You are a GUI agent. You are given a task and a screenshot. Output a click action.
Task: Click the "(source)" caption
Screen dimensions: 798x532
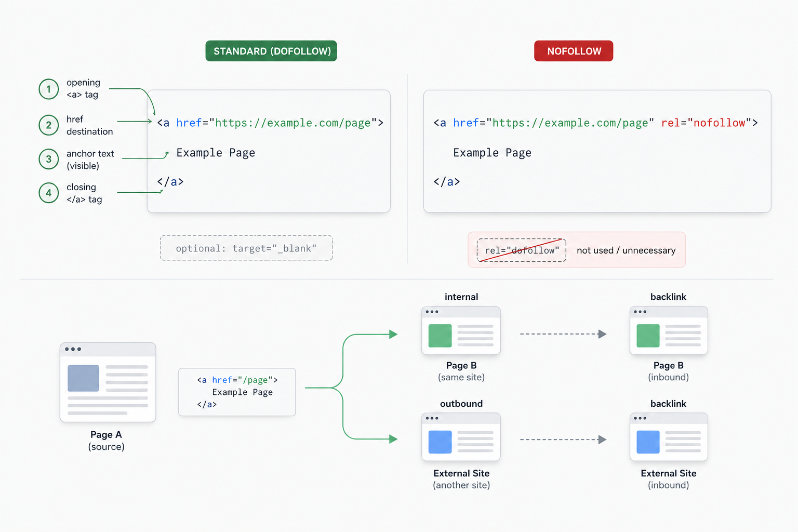point(107,447)
